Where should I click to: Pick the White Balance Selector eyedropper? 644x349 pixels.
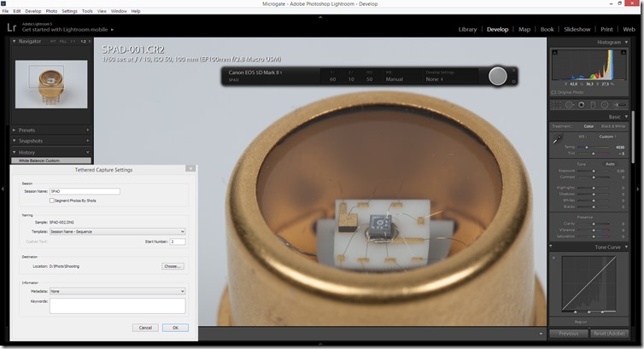[558, 139]
